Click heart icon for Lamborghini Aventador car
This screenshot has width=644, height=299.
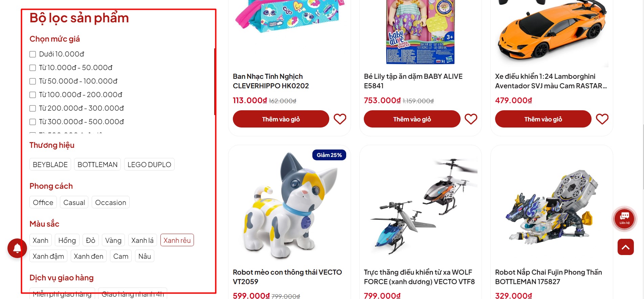tap(602, 119)
